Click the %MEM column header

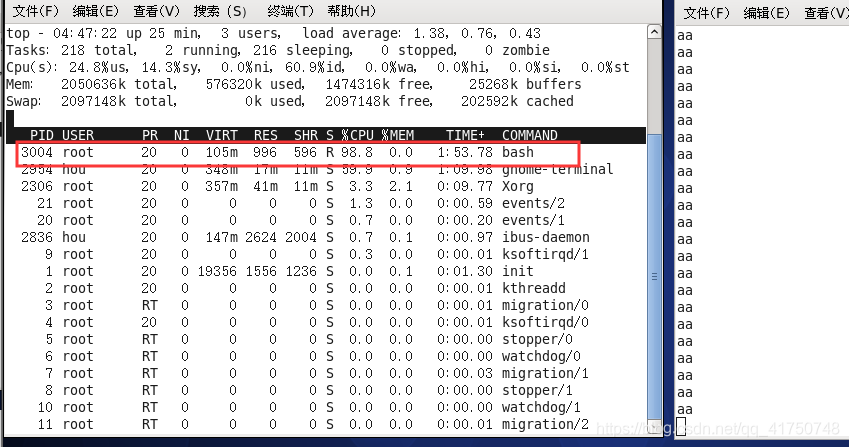397,135
